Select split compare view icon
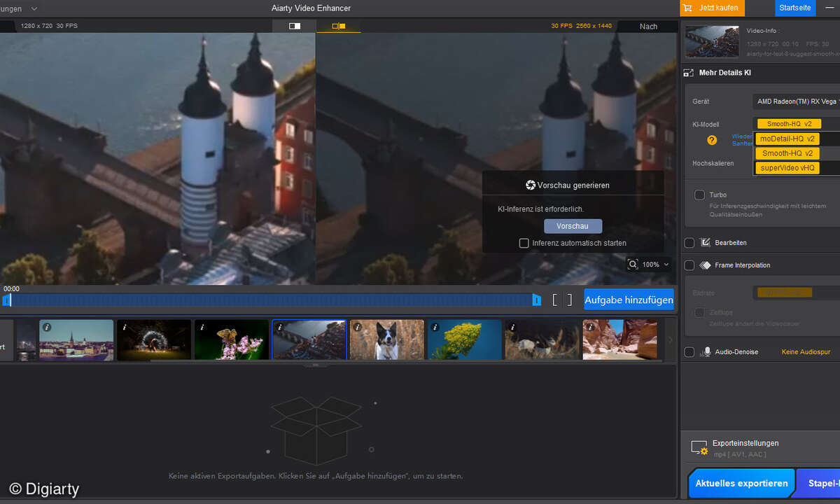 339,26
